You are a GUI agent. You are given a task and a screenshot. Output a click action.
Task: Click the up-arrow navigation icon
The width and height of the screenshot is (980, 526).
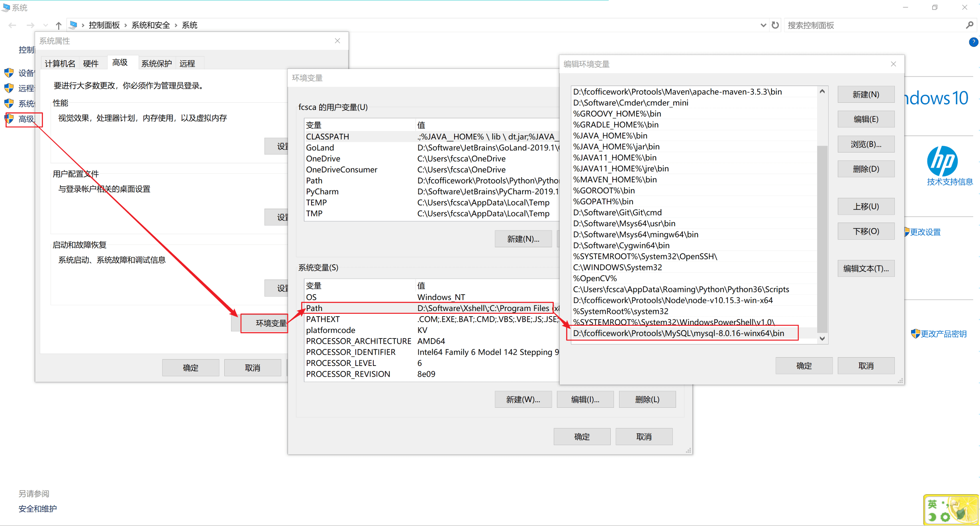pos(59,25)
